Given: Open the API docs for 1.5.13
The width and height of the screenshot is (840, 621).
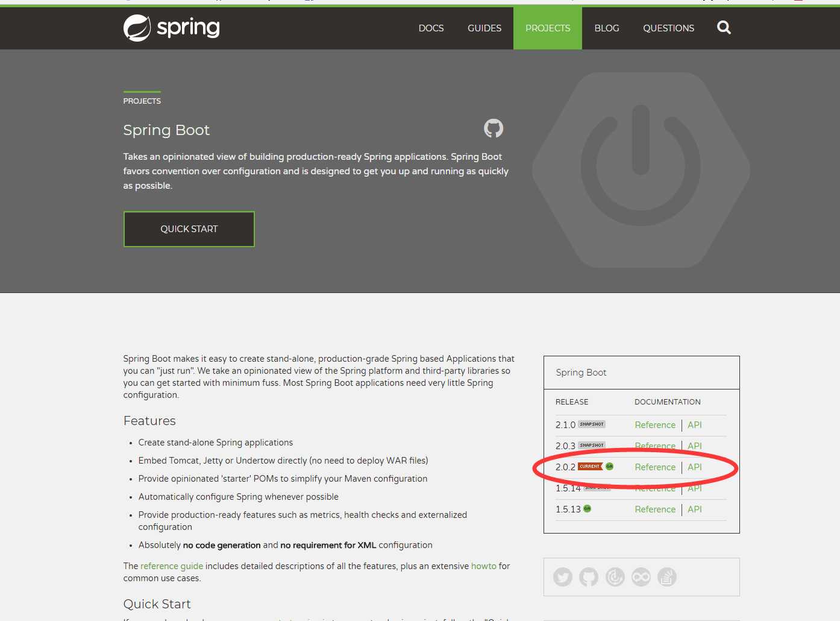Looking at the screenshot, I should coord(695,509).
